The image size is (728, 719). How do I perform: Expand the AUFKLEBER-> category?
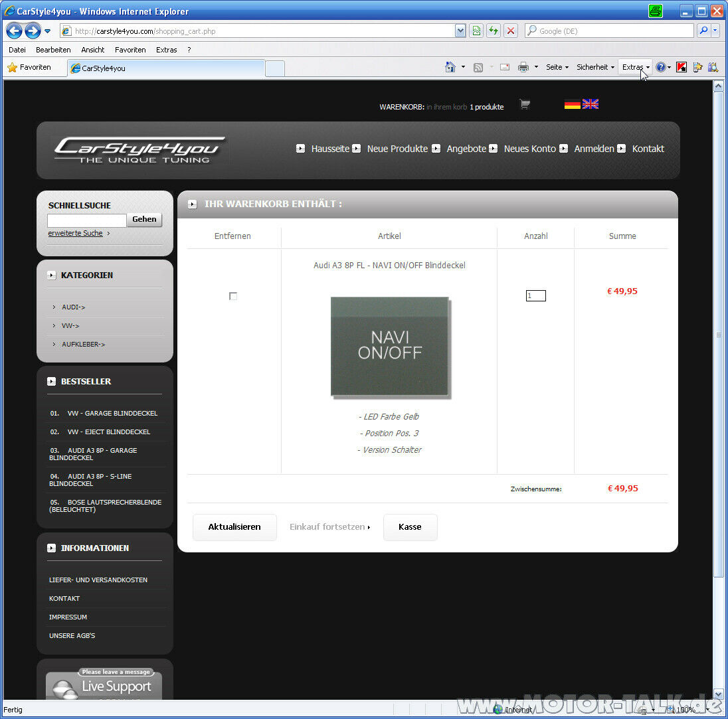tap(84, 344)
